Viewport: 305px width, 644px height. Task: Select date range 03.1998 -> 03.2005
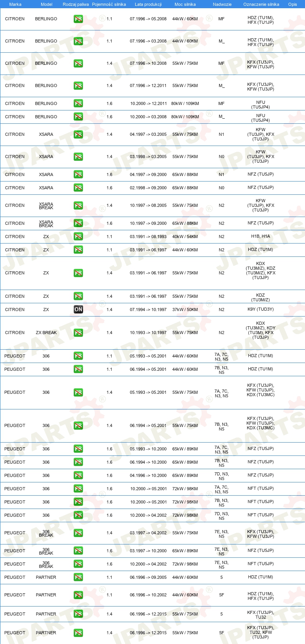pos(148,157)
